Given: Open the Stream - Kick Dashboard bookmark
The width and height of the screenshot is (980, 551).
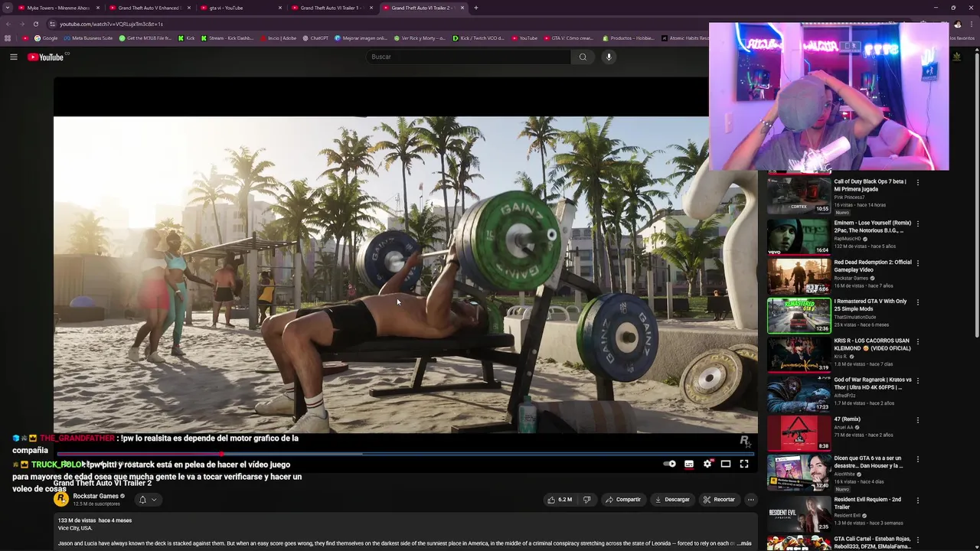Looking at the screenshot, I should coord(227,38).
